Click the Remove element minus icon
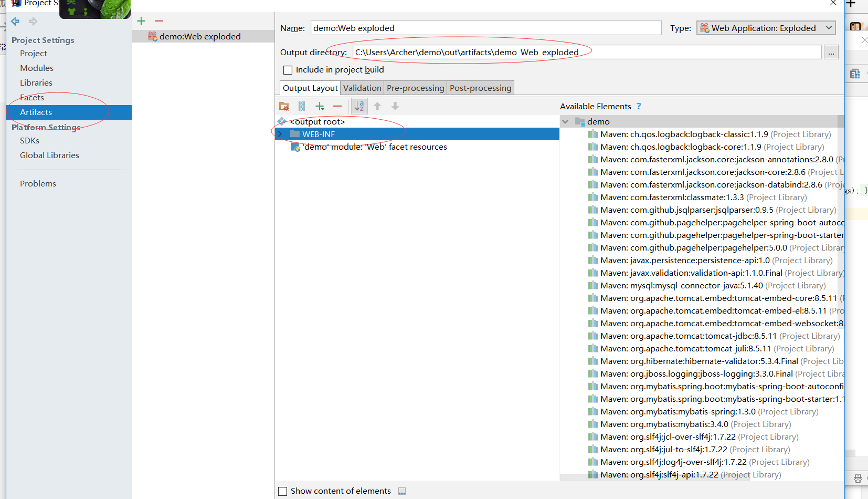 pyautogui.click(x=337, y=106)
